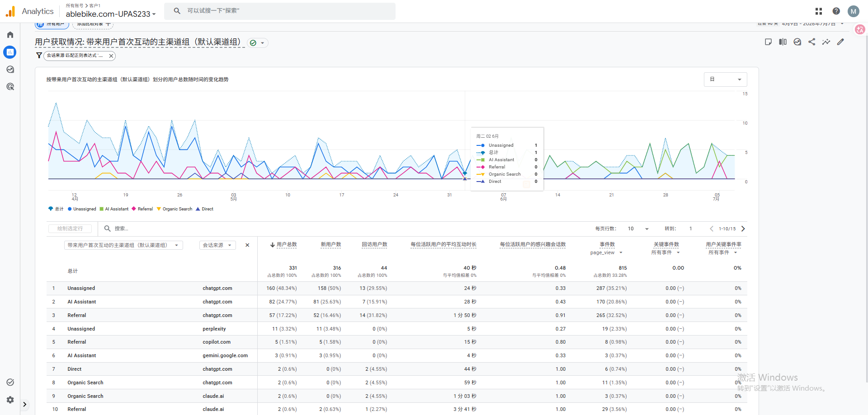This screenshot has height=415, width=868.
Task: Open the apps grid icon
Action: pos(819,11)
